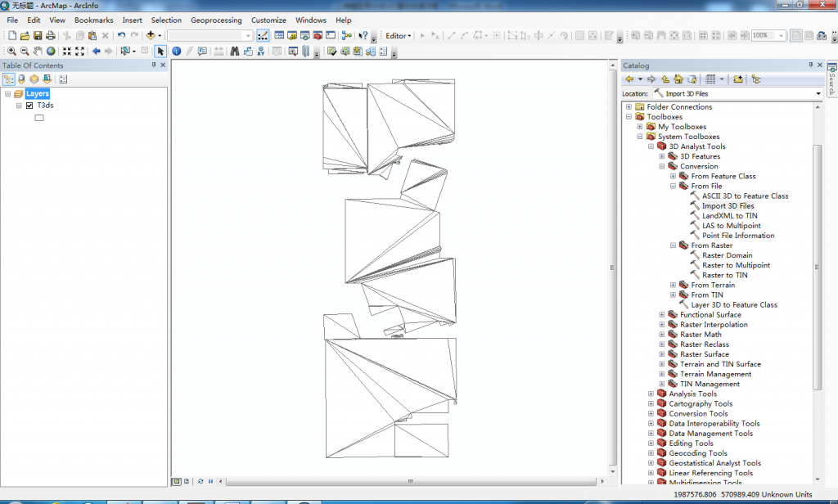Select ASCII 3D to Feature Class tool

click(x=745, y=196)
